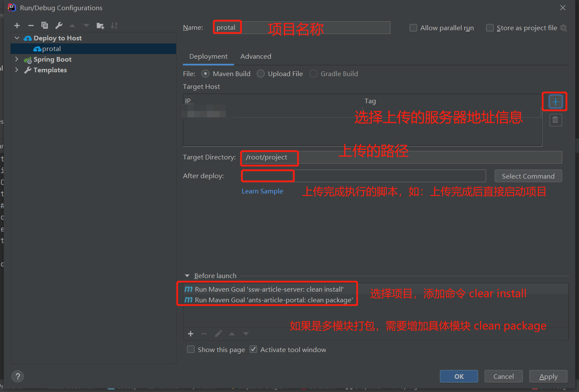Click the IntelliJ logo in title bar
The width and height of the screenshot is (579, 392).
click(12, 8)
